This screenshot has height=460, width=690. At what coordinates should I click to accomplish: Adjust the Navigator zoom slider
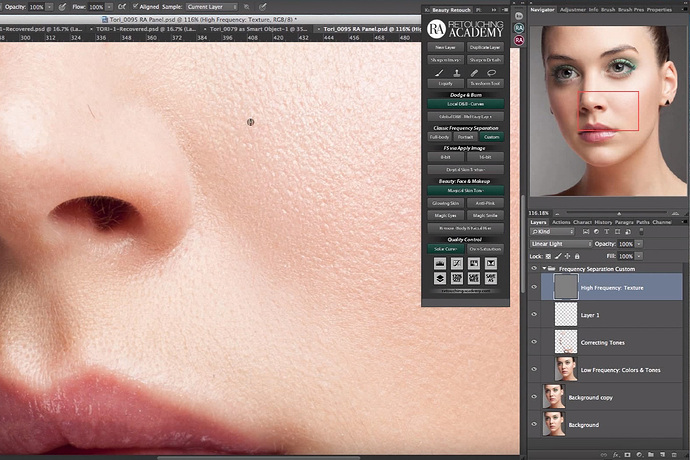tap(619, 213)
